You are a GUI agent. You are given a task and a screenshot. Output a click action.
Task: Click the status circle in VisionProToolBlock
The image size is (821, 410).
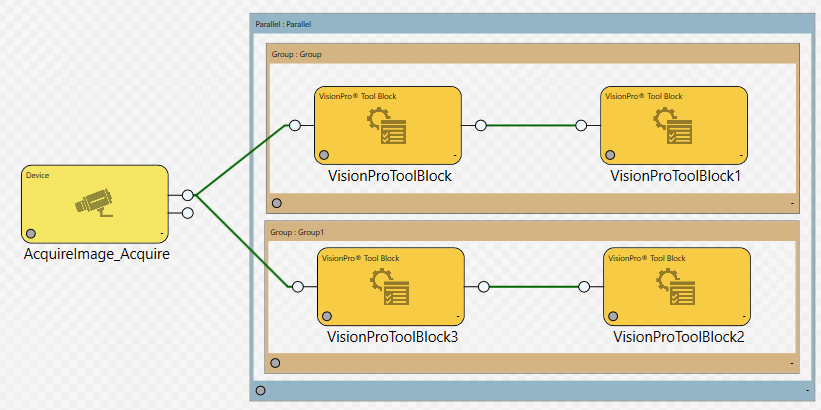click(325, 155)
